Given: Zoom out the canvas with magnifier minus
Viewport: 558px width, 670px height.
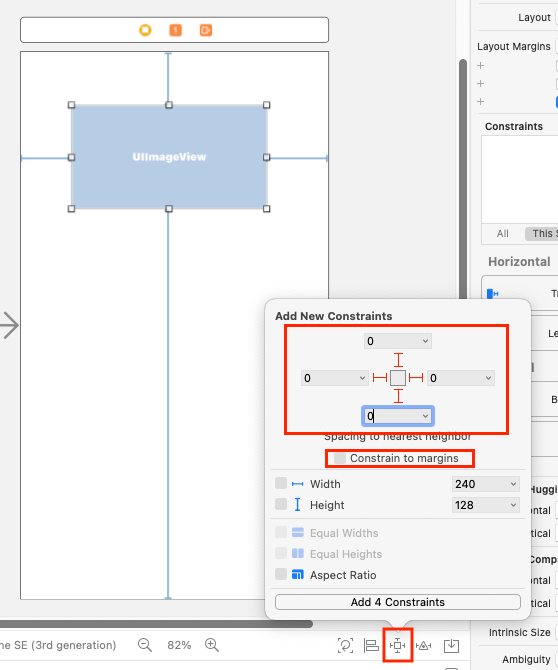Looking at the screenshot, I should [x=145, y=645].
